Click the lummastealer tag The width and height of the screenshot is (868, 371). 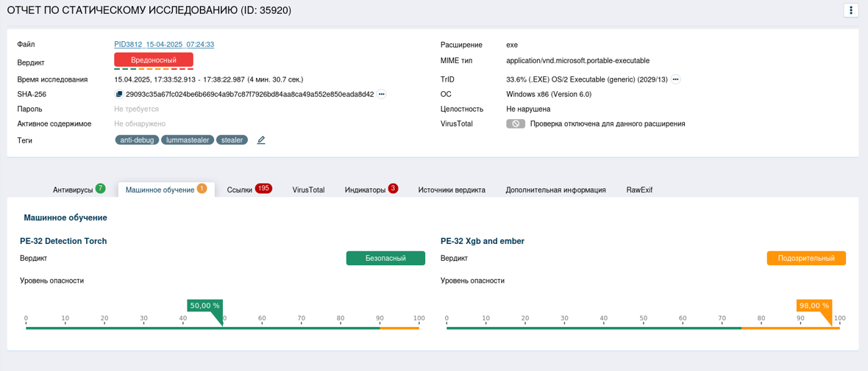[188, 140]
